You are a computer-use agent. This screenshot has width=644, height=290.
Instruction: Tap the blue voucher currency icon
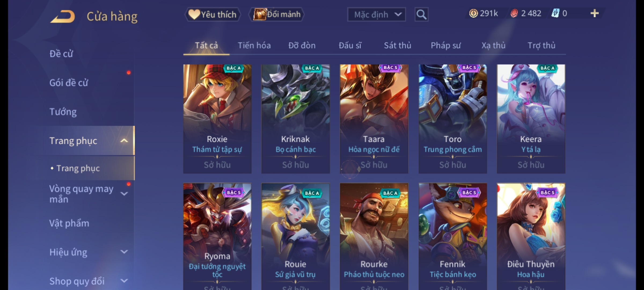[x=555, y=13]
